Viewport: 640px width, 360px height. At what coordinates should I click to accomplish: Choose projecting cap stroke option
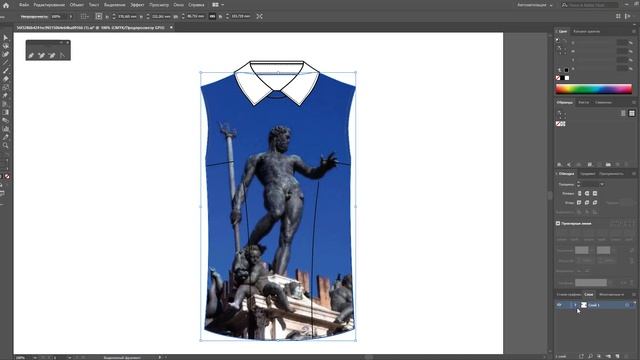tap(595, 193)
